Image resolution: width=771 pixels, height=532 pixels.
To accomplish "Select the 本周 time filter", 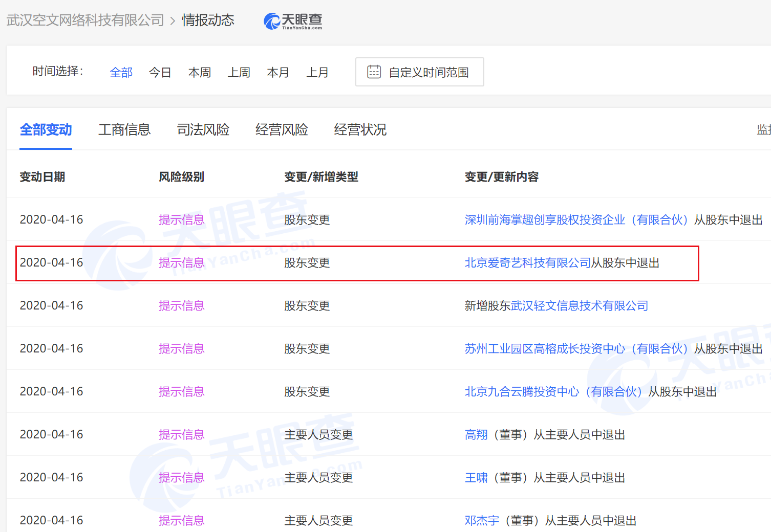I will tap(200, 73).
